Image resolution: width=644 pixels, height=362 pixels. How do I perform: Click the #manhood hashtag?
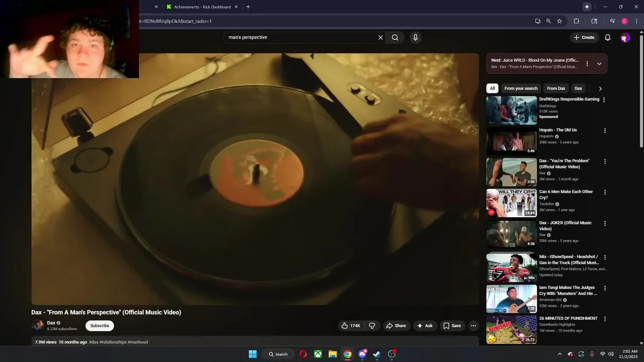[x=138, y=342]
